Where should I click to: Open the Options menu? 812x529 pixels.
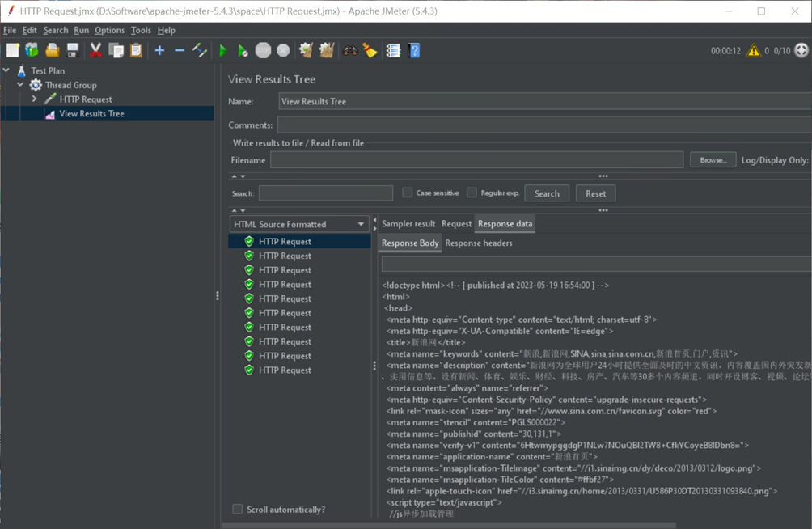tap(109, 30)
